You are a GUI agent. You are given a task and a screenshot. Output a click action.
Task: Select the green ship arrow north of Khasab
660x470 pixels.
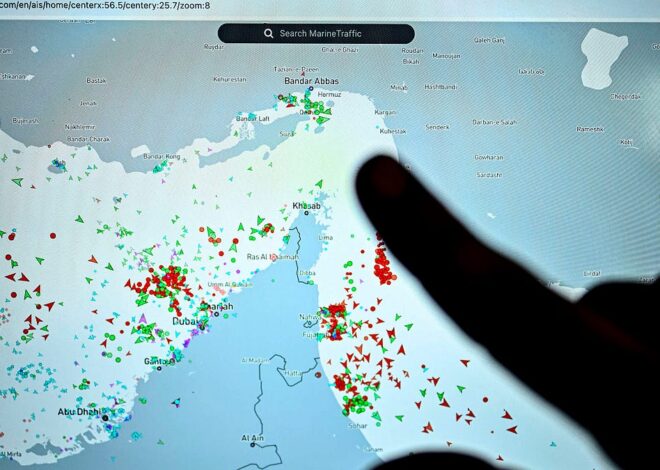click(x=319, y=183)
